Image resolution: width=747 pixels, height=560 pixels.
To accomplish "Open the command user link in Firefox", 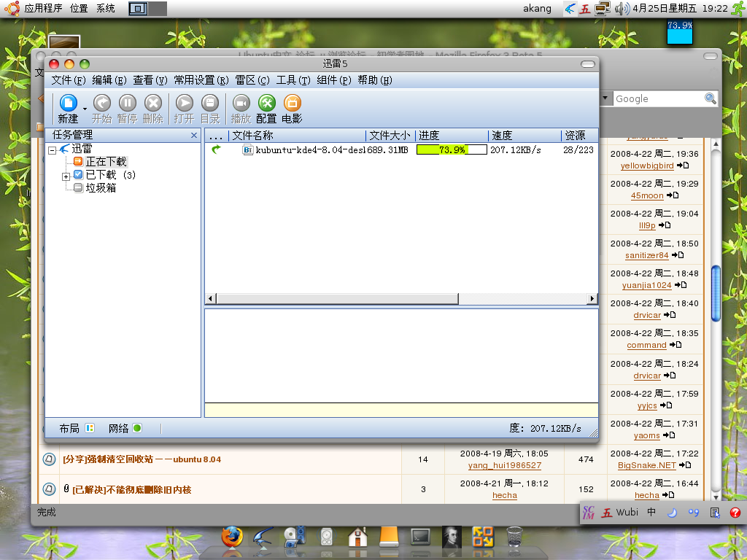I will point(646,345).
